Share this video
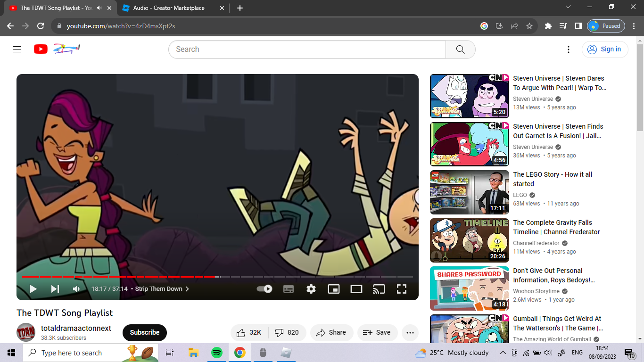This screenshot has width=644, height=362. 331,332
